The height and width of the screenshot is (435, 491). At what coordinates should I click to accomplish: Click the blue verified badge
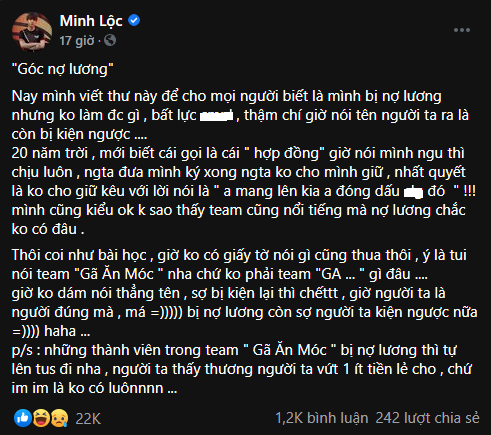click(134, 21)
